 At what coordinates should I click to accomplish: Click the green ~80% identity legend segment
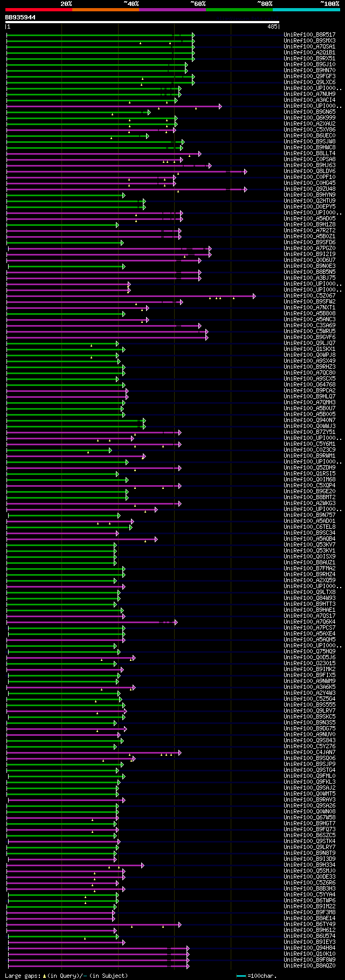click(239, 9)
